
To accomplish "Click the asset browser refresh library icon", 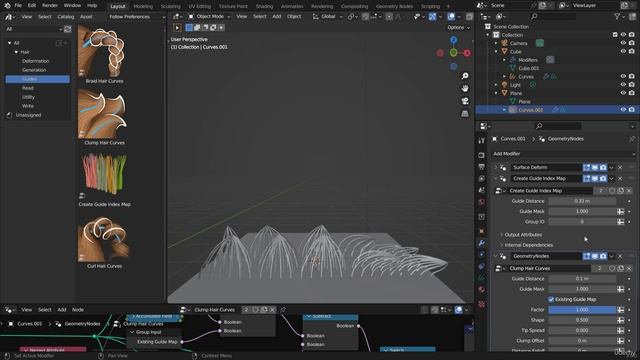I will [x=68, y=29].
